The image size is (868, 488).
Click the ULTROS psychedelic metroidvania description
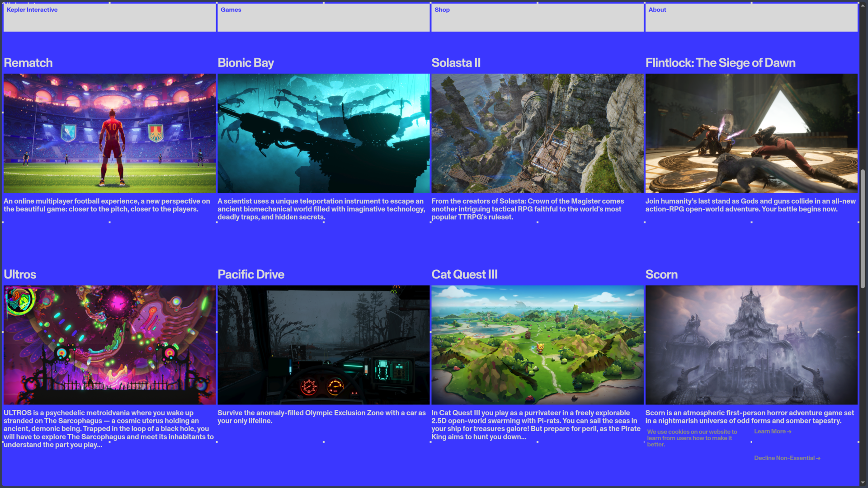[109, 429]
